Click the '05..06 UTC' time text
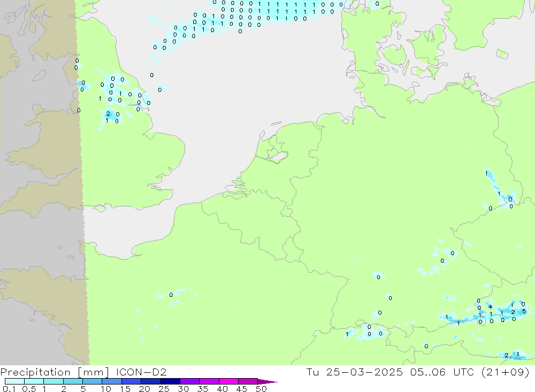Image resolution: width=535 pixels, height=392 pixels. tap(442, 372)
